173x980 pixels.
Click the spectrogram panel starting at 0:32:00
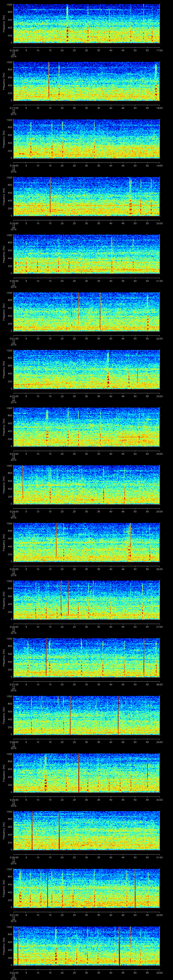(87, 946)
